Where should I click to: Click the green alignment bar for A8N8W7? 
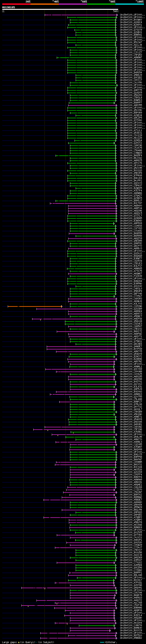(87, 58)
